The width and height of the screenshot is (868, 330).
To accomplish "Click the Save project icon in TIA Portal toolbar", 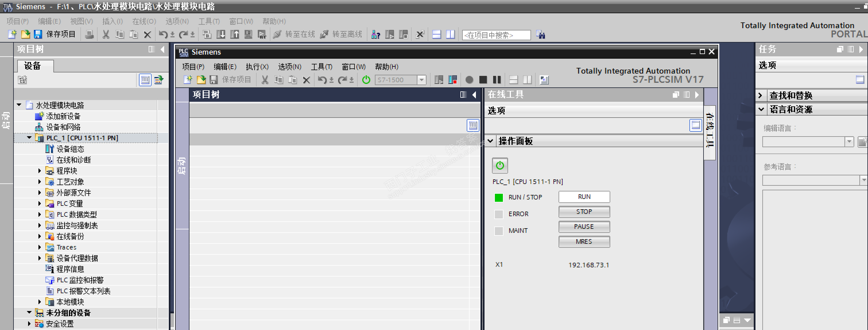I will 38,34.
